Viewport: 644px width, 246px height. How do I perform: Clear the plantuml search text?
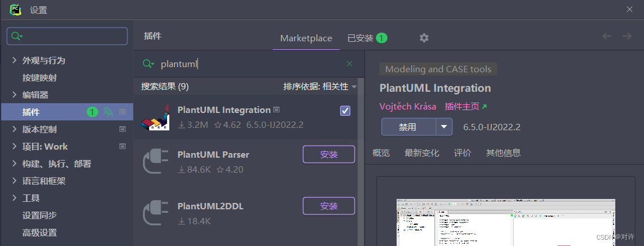(x=350, y=64)
